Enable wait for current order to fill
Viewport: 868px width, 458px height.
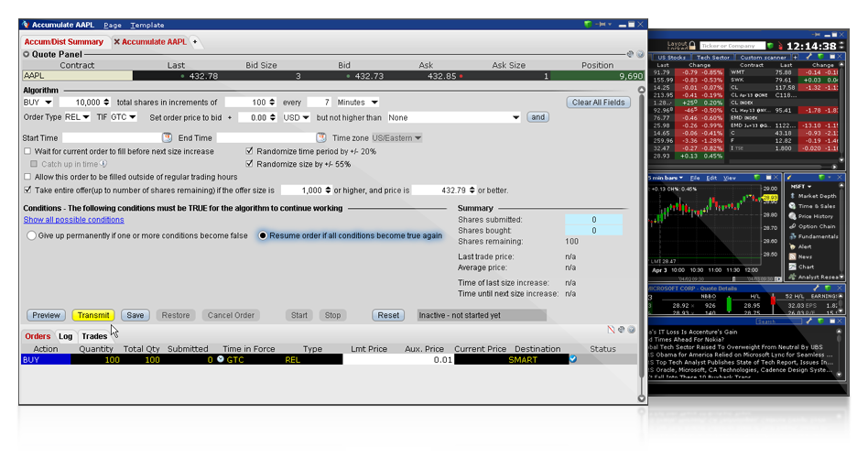pyautogui.click(x=28, y=151)
